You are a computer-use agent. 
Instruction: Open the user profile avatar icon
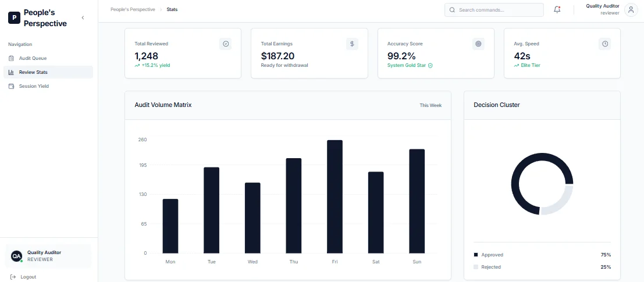pyautogui.click(x=631, y=10)
